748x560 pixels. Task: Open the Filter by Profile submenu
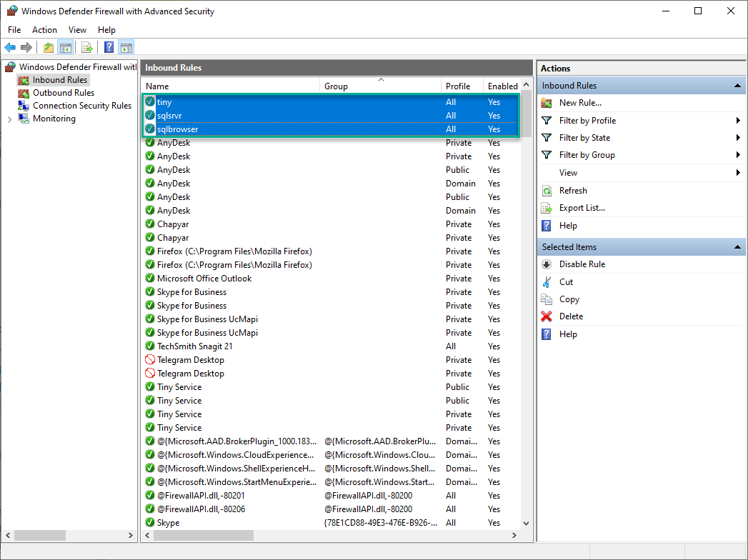642,120
